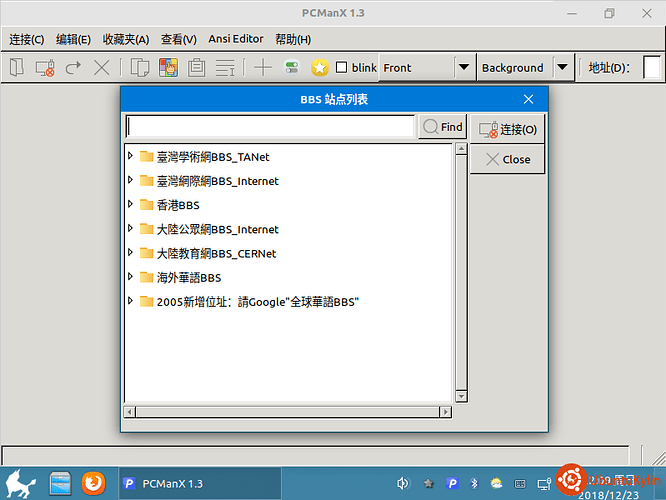Click the 香港BBS folder icon

147,205
